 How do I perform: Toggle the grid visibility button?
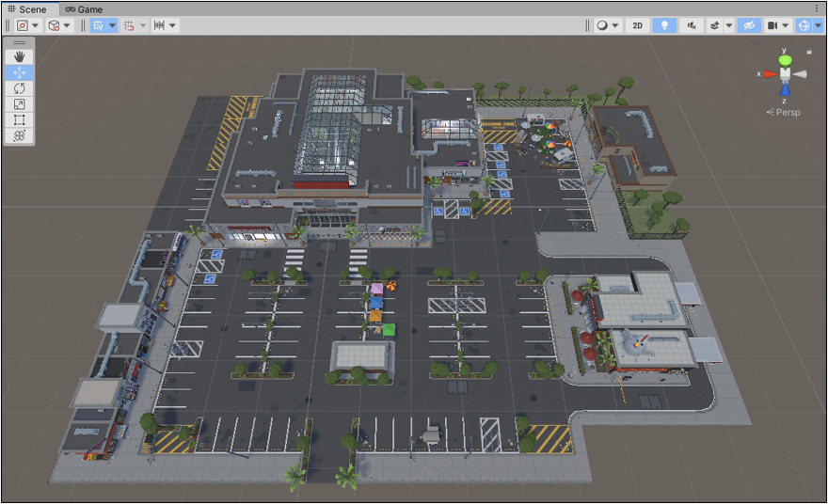coord(98,25)
